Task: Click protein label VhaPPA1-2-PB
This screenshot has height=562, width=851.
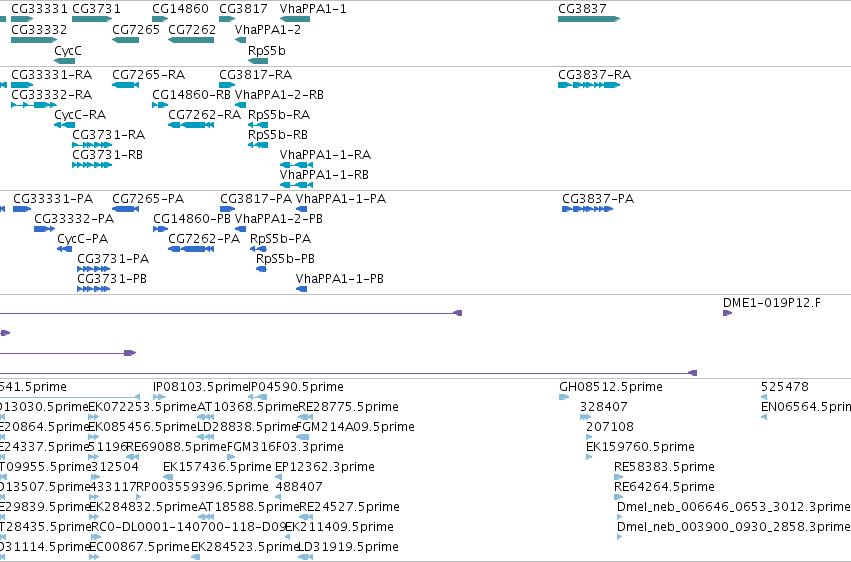Action: tap(278, 219)
